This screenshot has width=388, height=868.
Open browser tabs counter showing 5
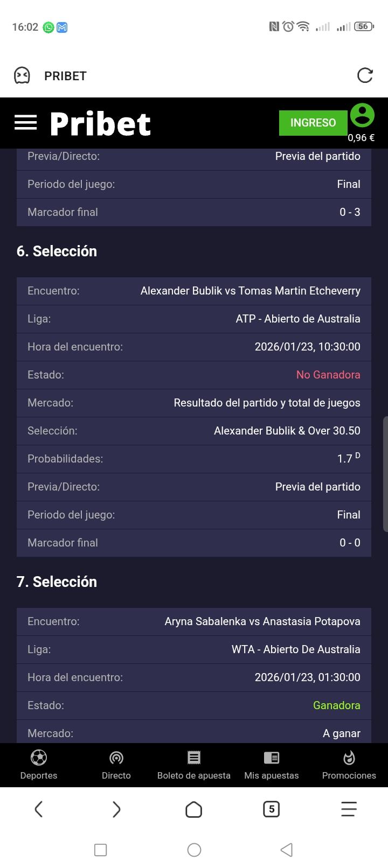271,809
